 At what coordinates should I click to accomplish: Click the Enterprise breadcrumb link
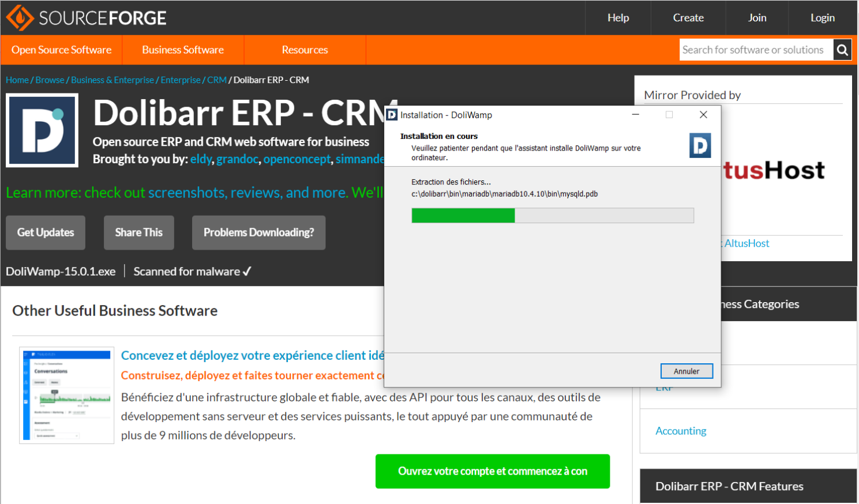pyautogui.click(x=181, y=80)
